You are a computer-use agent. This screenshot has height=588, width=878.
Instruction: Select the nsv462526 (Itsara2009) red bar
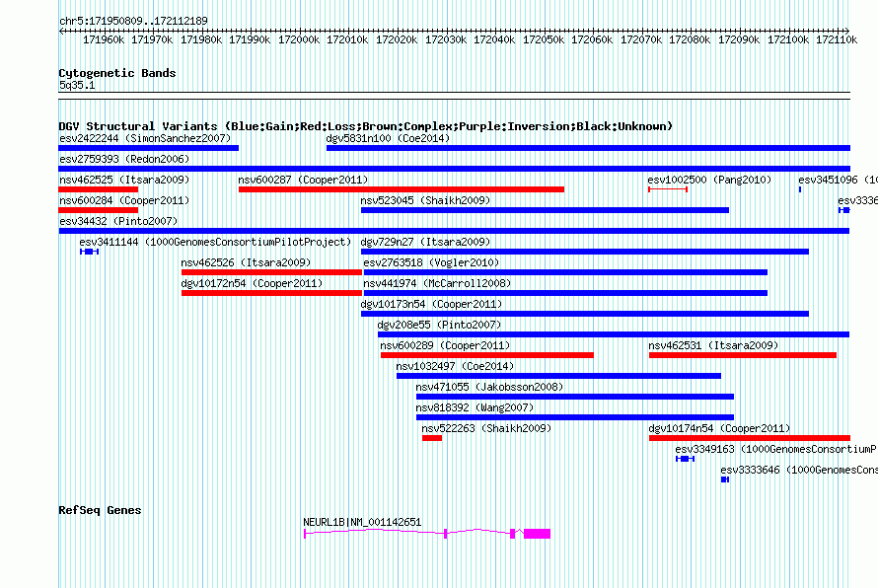click(271, 272)
